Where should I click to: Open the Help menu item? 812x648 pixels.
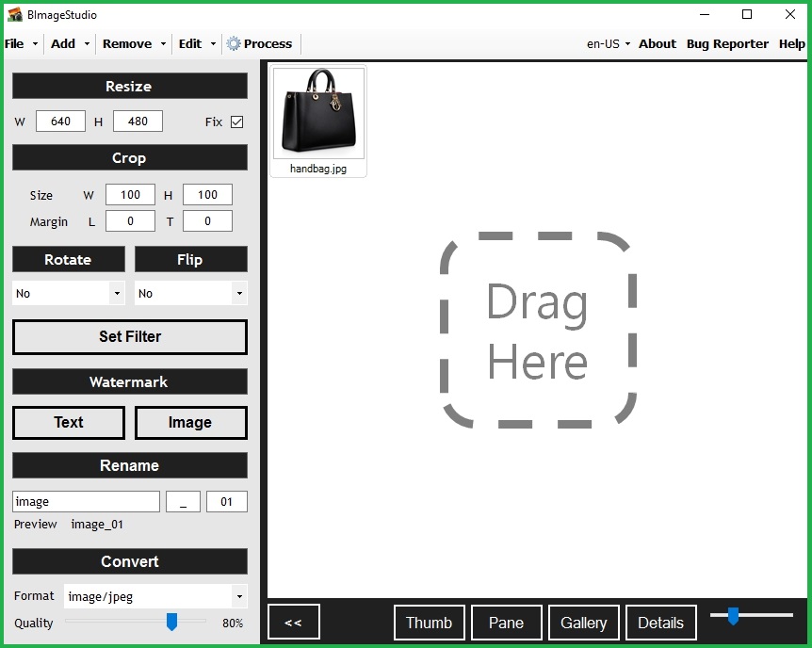(792, 43)
